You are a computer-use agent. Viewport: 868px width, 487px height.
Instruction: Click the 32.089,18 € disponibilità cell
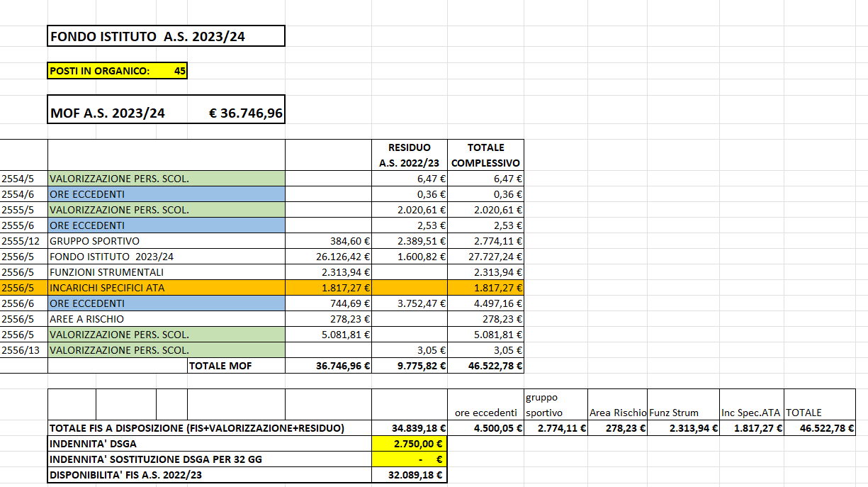(x=410, y=475)
